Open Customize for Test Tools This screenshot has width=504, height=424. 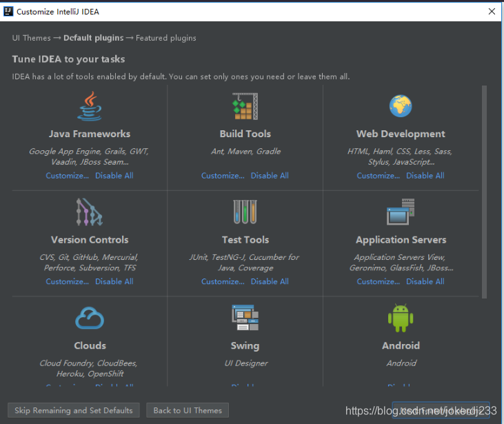[x=223, y=281]
